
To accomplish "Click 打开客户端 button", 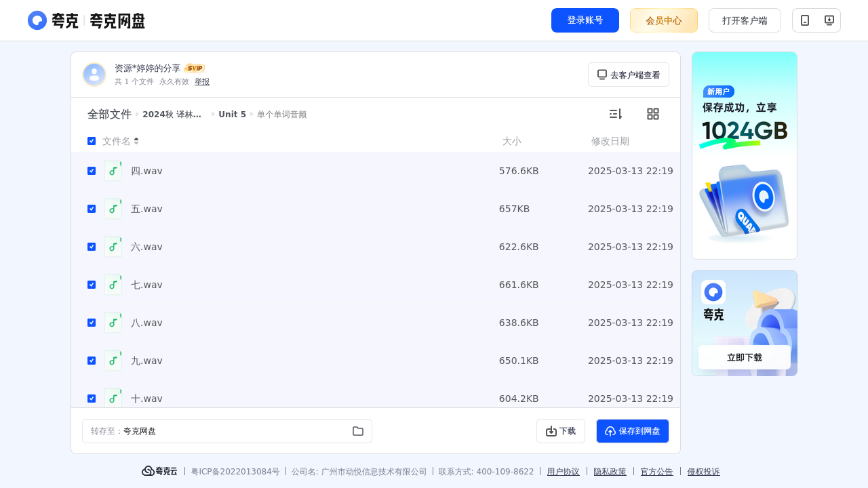I will (745, 20).
